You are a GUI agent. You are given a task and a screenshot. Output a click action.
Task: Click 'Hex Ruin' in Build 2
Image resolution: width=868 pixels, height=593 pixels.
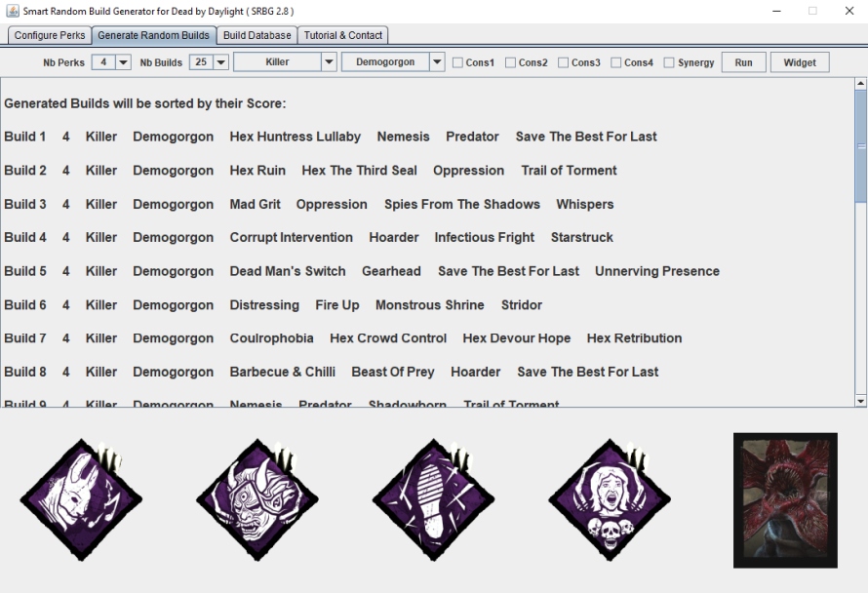(x=257, y=171)
